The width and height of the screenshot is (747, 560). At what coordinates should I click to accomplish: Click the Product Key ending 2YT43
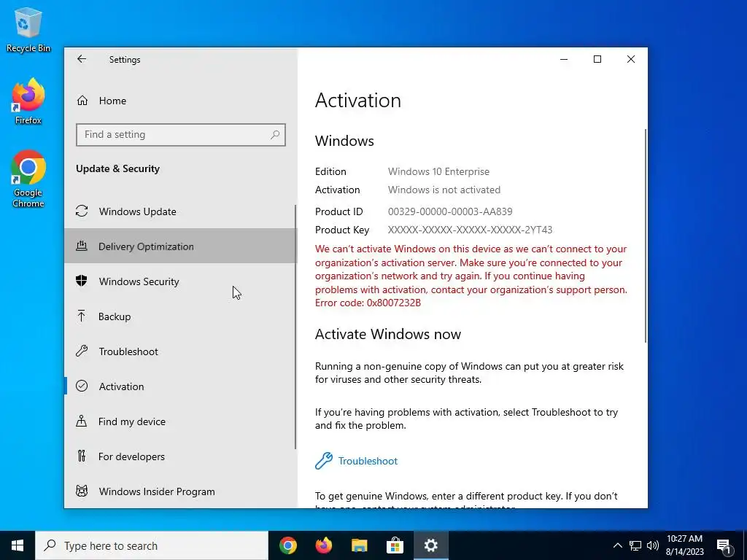coord(470,230)
